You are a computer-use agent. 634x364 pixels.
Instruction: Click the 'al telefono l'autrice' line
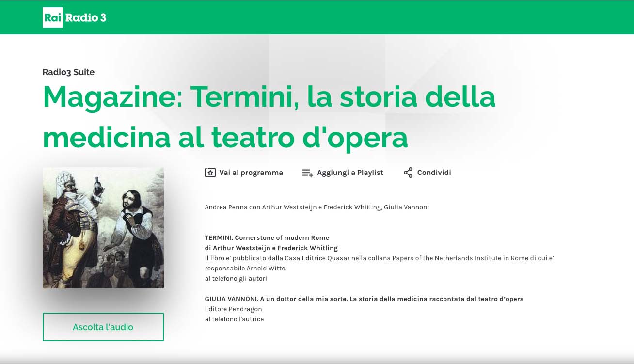[234, 319]
